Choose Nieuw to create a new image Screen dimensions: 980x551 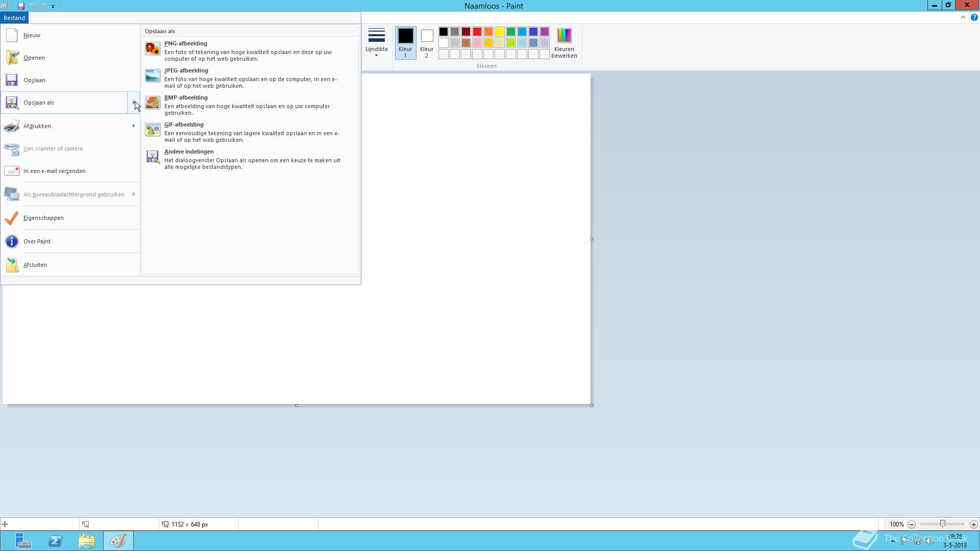click(70, 35)
